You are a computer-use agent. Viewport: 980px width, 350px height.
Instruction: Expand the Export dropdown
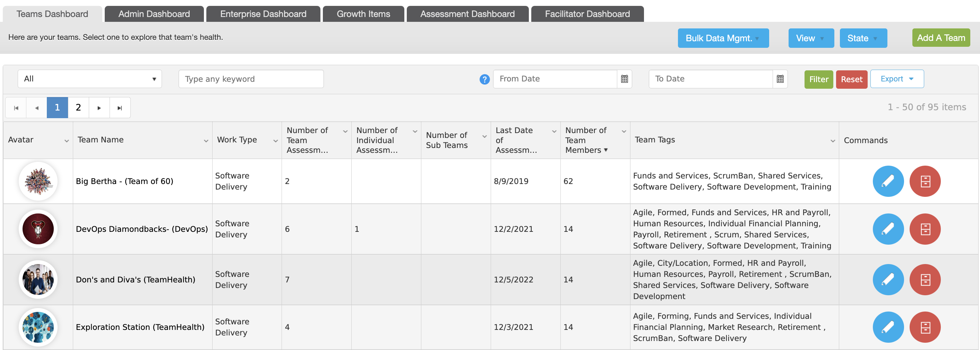coord(897,79)
